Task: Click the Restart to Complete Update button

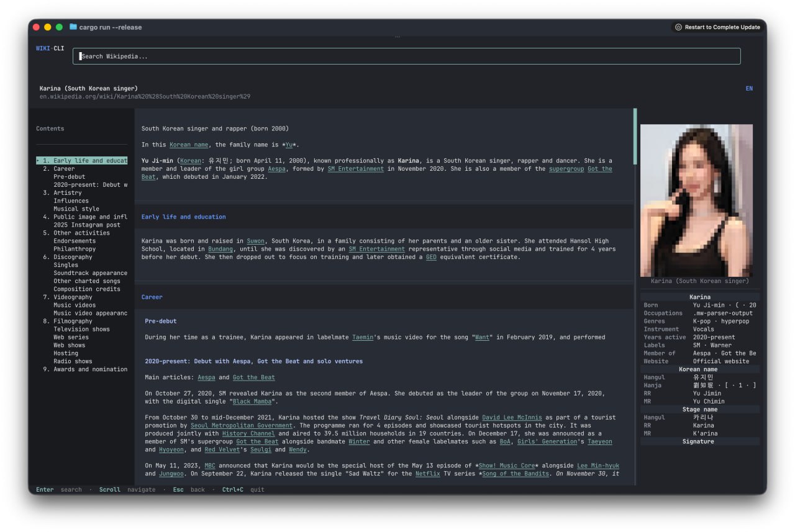Action: [x=717, y=27]
